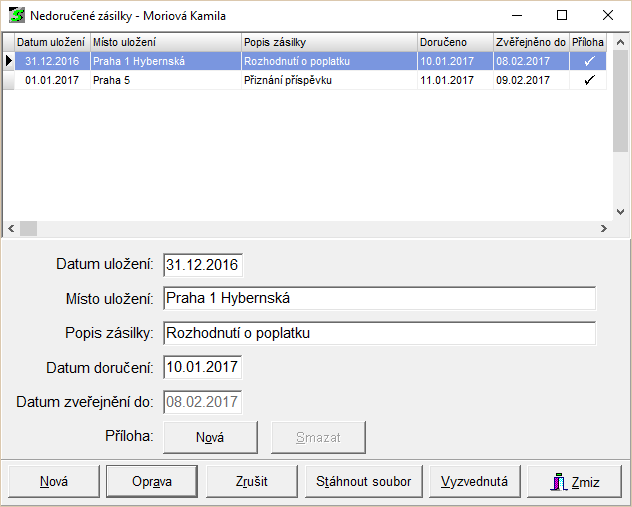This screenshot has height=507, width=632.
Task: Click Stáhnout soubor to download the file
Action: [363, 481]
